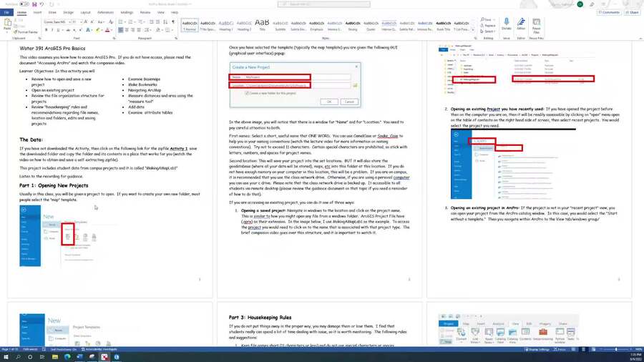The height and width of the screenshot is (362, 644).
Task: Show paragraph marks with pilcrow icon
Action: (173, 21)
